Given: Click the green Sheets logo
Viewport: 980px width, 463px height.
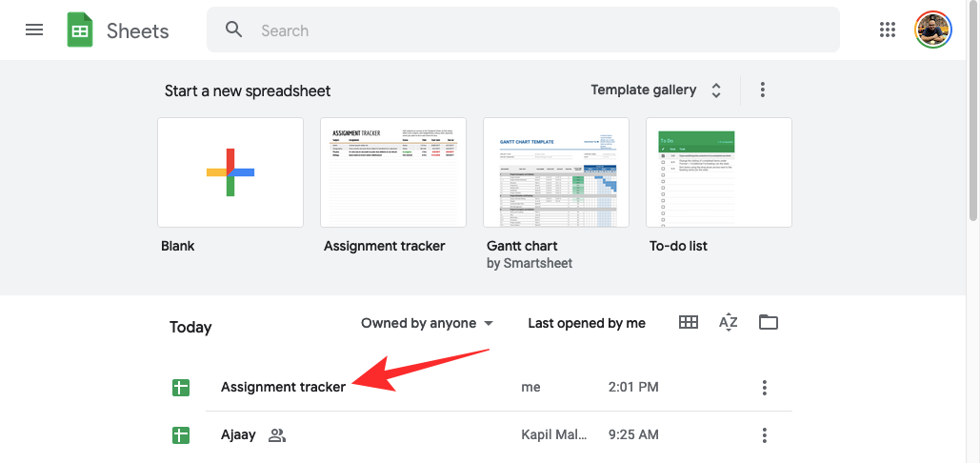Looking at the screenshot, I should [x=80, y=30].
